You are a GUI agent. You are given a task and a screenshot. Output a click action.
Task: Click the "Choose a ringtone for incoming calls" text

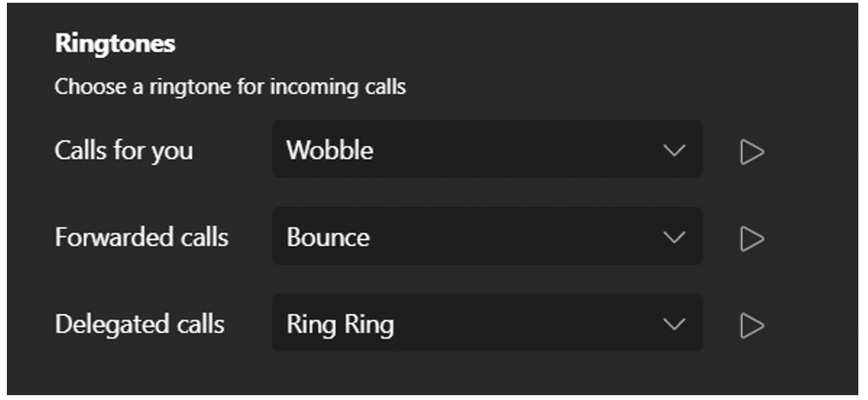pos(230,87)
